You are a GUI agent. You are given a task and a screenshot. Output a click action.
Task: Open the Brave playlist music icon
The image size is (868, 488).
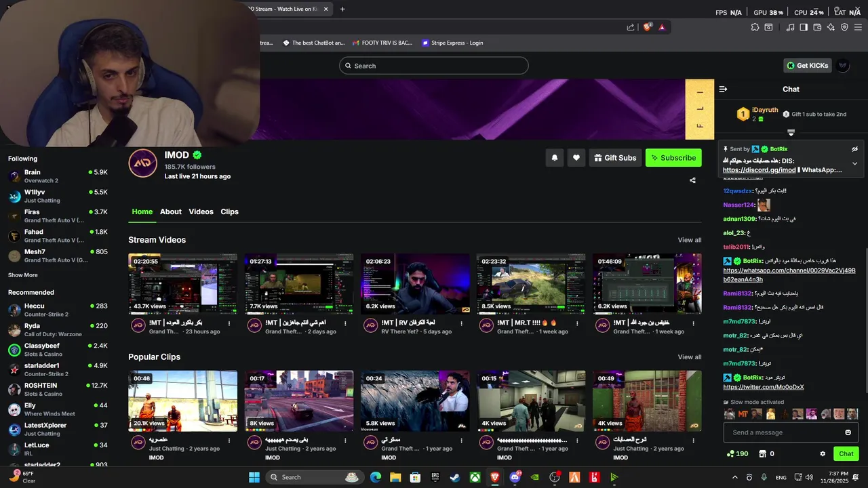pos(790,27)
